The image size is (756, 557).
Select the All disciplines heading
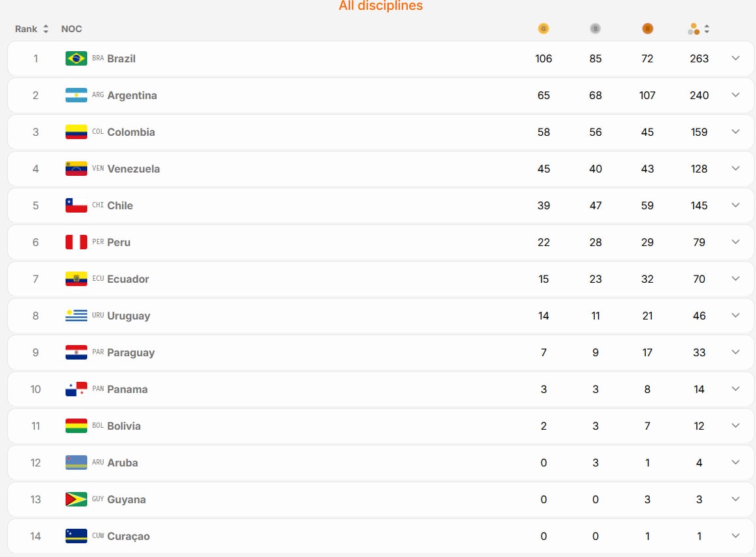point(380,5)
